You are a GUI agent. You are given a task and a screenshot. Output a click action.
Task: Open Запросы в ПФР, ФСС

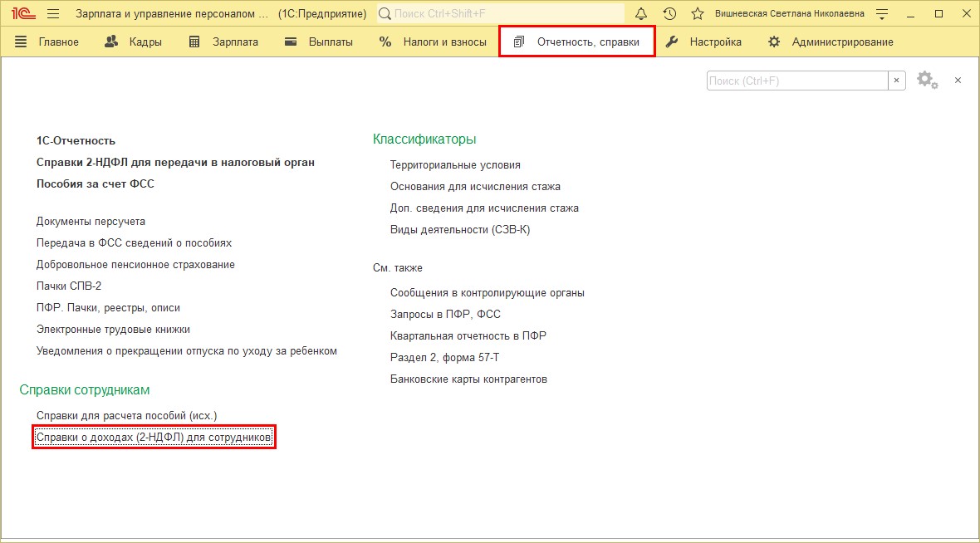click(446, 315)
